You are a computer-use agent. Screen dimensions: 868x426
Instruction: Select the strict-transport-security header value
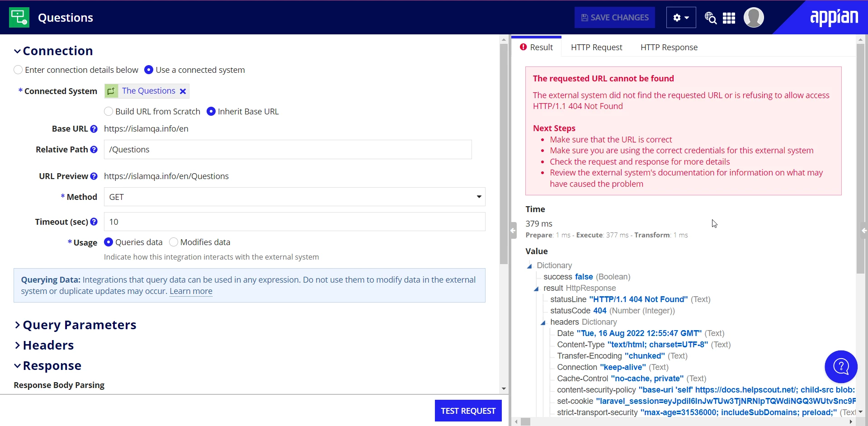coord(739,412)
